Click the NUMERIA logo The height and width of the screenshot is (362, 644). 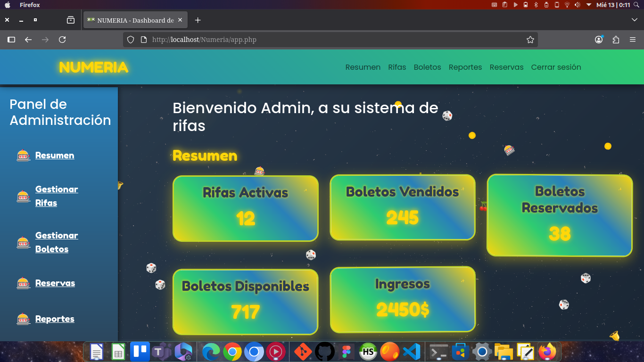point(94,67)
